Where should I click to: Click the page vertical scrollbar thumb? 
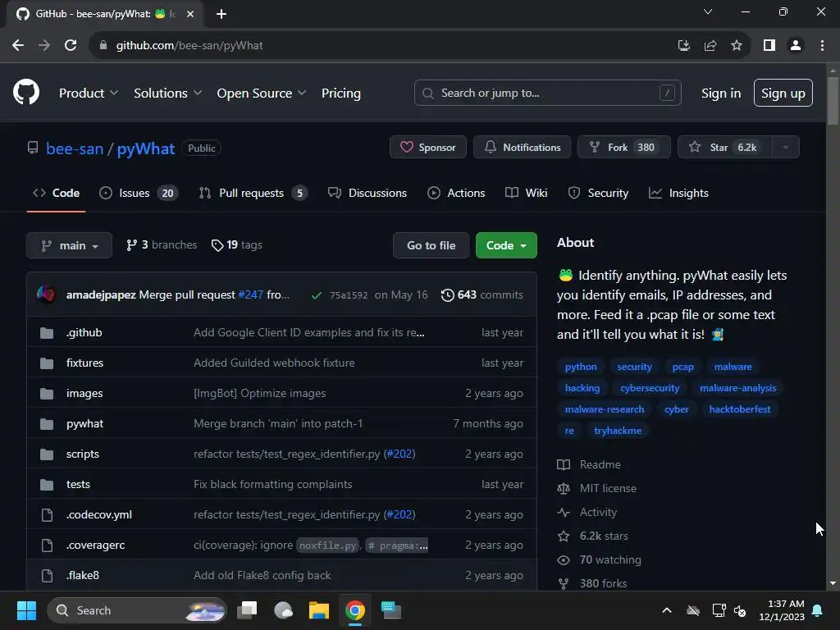tap(833, 101)
